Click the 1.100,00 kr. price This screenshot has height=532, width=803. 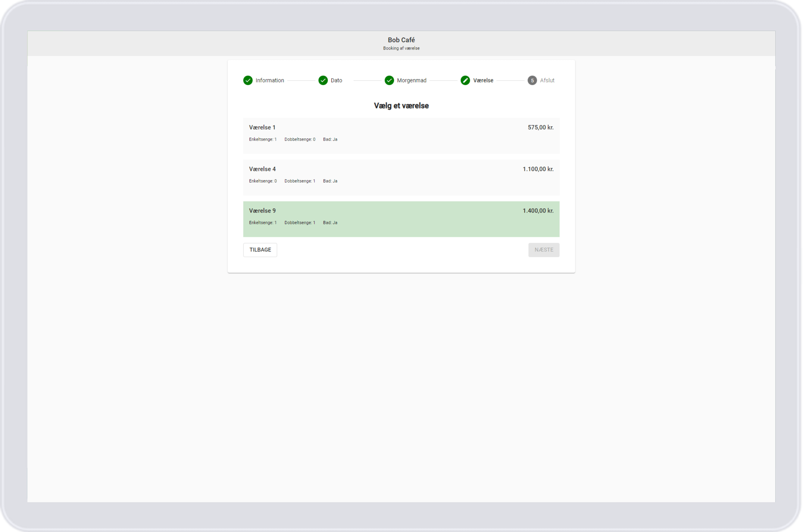pyautogui.click(x=538, y=169)
